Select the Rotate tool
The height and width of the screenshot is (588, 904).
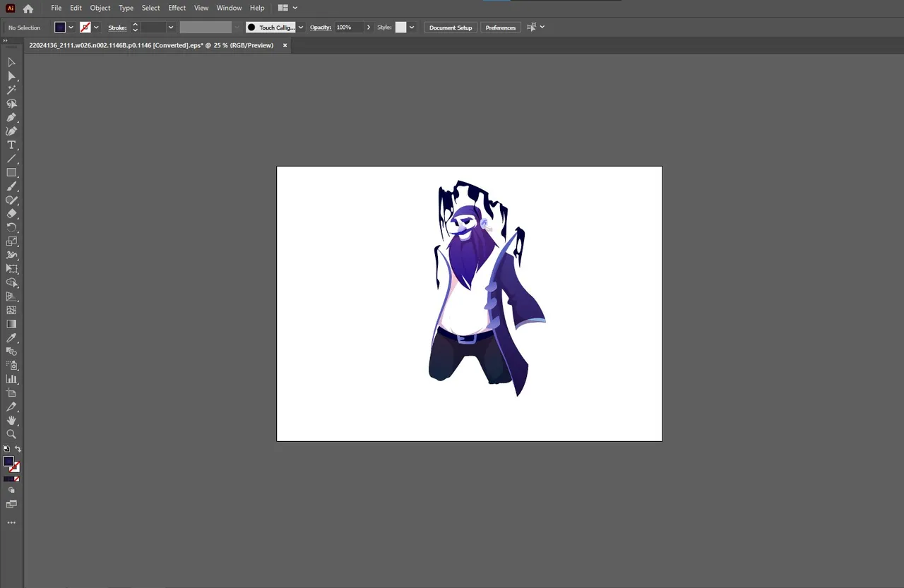(11, 227)
